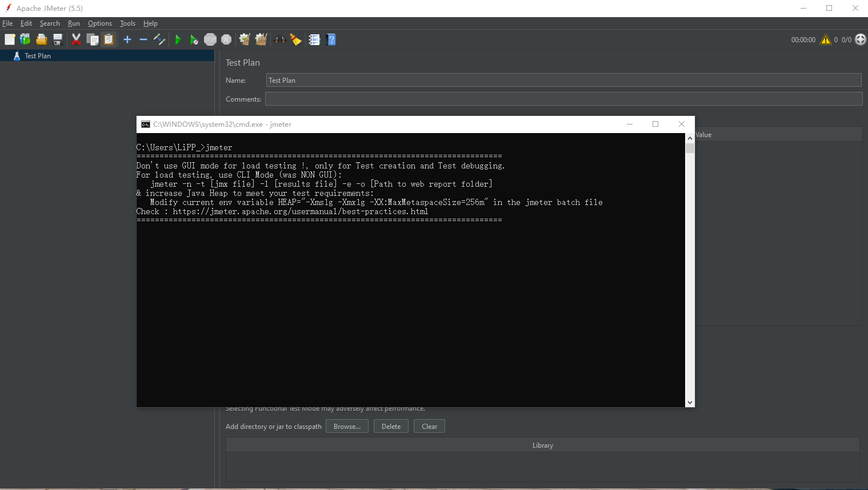
Task: Click the Apache JMeter (5.5) title text
Action: [x=50, y=9]
